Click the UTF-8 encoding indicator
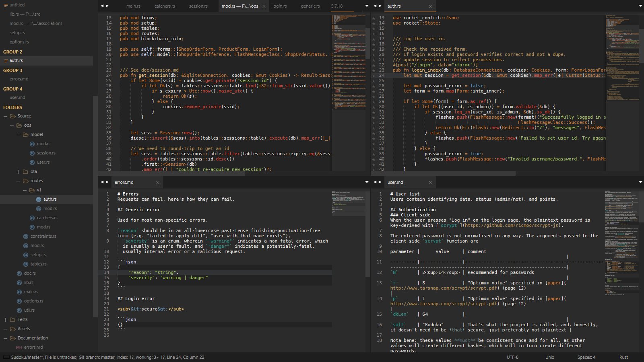 pos(512,357)
